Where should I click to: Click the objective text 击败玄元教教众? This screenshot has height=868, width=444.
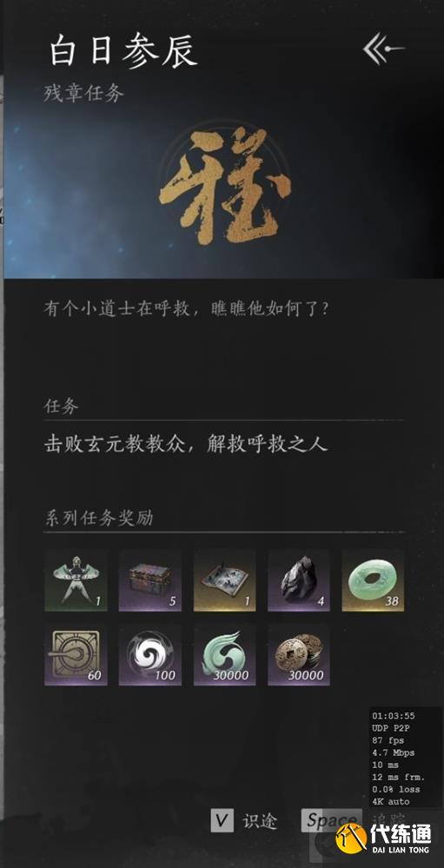click(114, 445)
